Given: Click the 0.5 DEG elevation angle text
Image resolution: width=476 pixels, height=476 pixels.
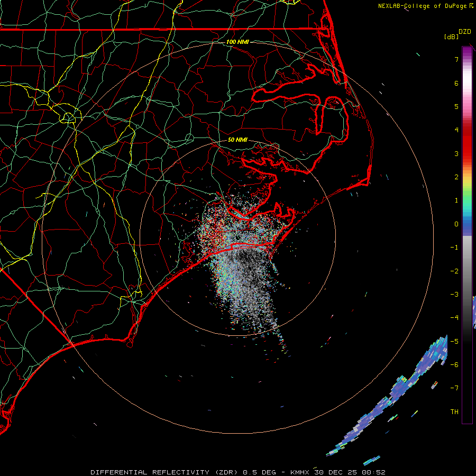Looking at the screenshot, I should pos(259,472).
